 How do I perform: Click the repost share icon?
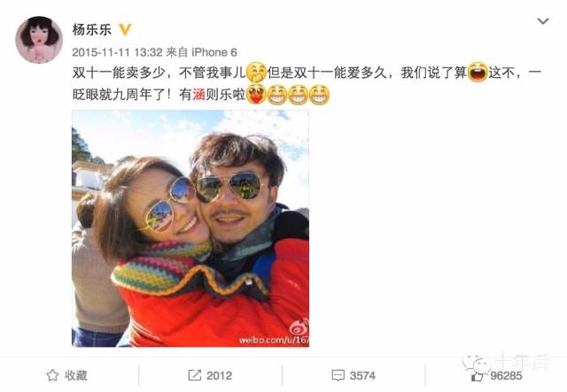(195, 375)
